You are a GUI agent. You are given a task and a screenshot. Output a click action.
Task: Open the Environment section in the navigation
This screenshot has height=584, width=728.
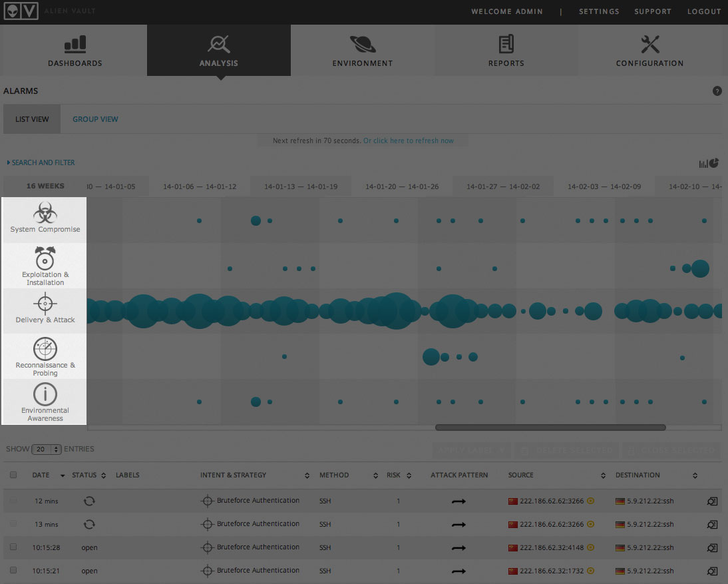pyautogui.click(x=362, y=50)
